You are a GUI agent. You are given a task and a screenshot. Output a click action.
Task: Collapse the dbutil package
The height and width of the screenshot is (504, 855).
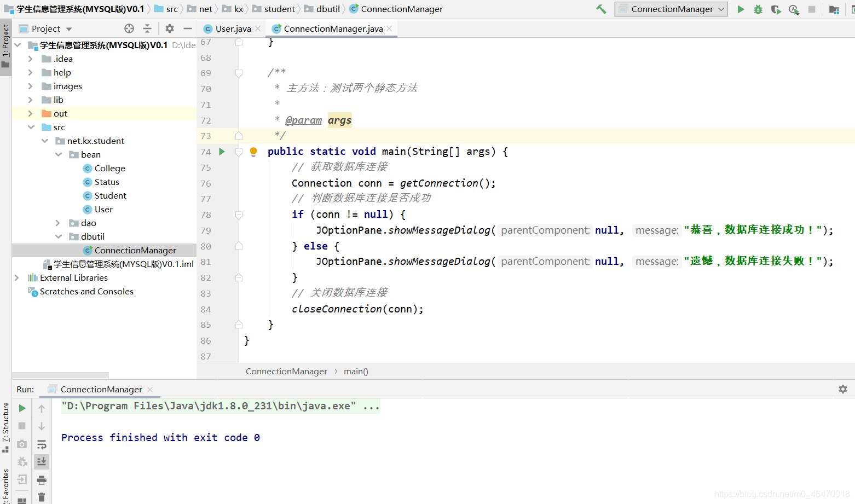(x=59, y=236)
